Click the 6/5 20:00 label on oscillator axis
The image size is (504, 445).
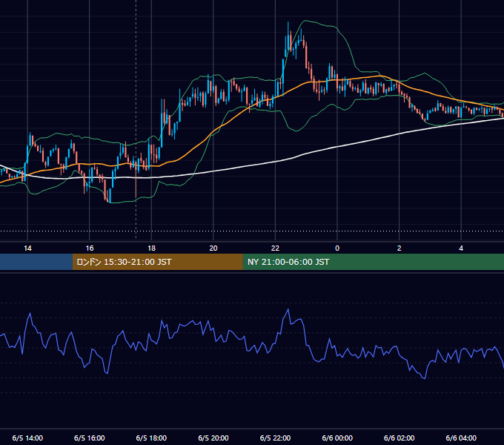tap(213, 438)
